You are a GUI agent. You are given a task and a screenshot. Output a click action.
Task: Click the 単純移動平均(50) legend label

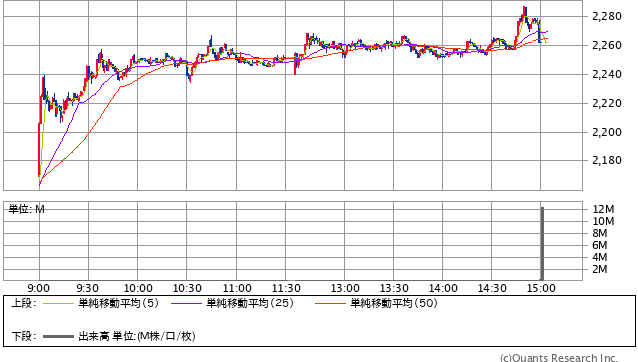point(394,303)
